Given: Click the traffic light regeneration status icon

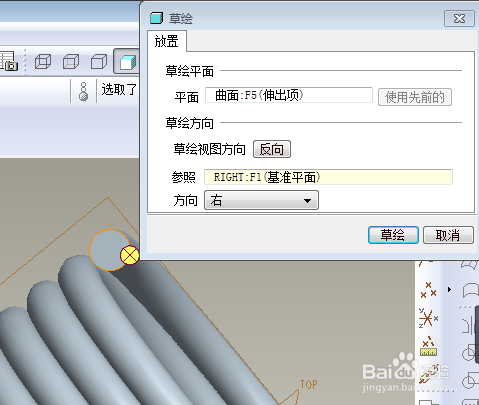Looking at the screenshot, I should [x=83, y=91].
